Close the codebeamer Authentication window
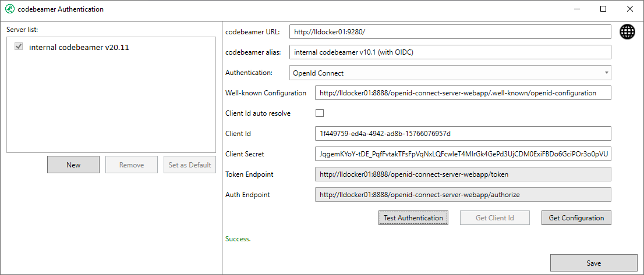The image size is (644, 275). pos(629,9)
